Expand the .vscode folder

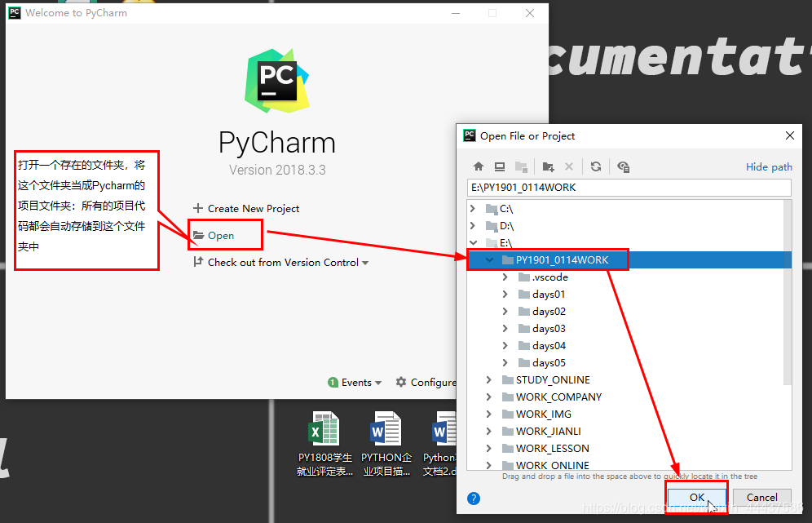505,277
